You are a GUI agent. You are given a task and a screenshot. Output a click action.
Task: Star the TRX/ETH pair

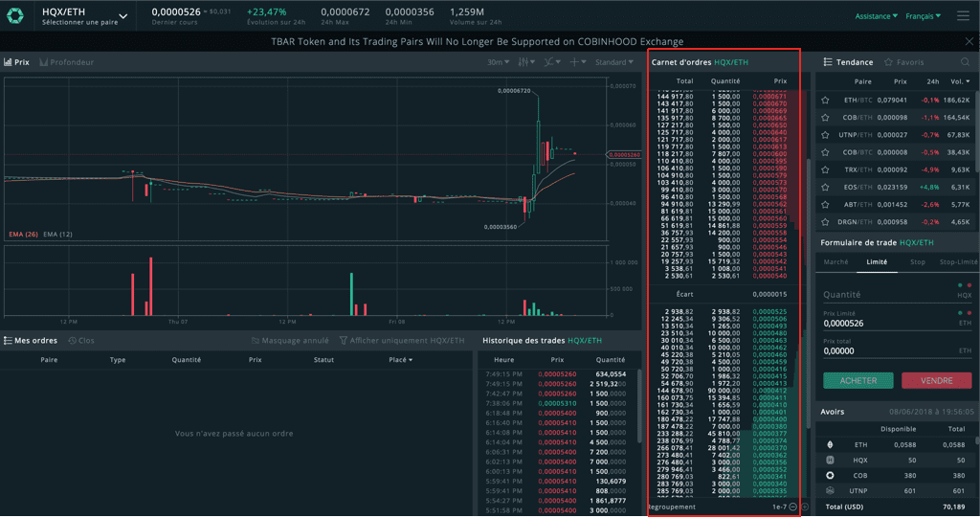pyautogui.click(x=825, y=169)
